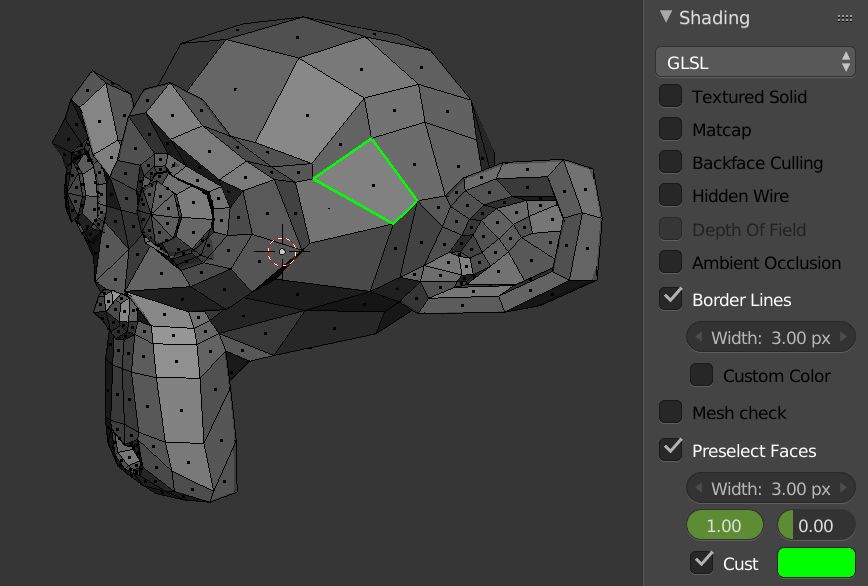The height and width of the screenshot is (586, 868).
Task: Click the Shading panel drag grip icon
Action: click(x=845, y=18)
